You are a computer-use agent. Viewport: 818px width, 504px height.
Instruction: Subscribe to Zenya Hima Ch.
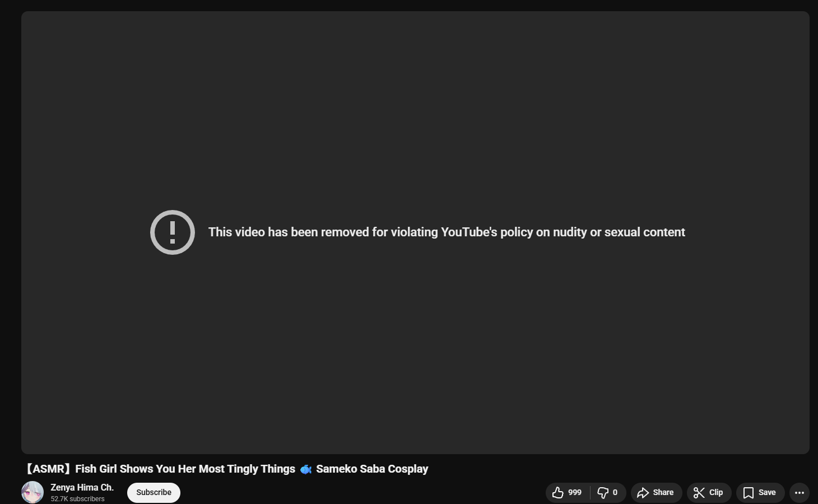[154, 493]
